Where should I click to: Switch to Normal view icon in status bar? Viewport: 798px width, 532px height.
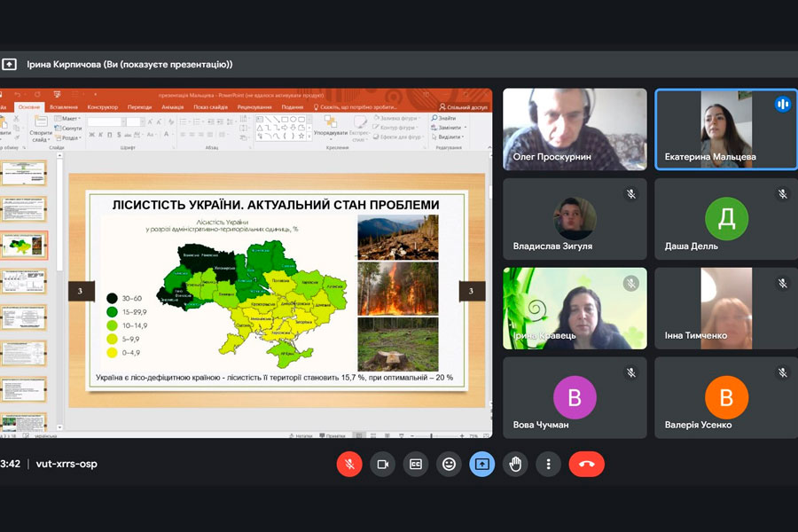(359, 435)
